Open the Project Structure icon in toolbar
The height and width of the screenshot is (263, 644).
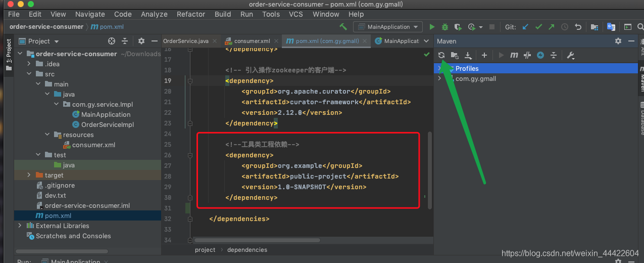[595, 27]
